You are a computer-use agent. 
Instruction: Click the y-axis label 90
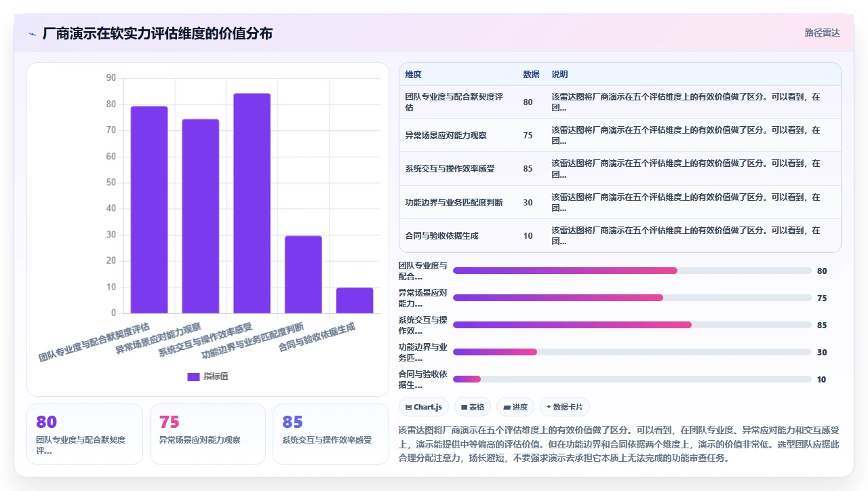pyautogui.click(x=111, y=78)
